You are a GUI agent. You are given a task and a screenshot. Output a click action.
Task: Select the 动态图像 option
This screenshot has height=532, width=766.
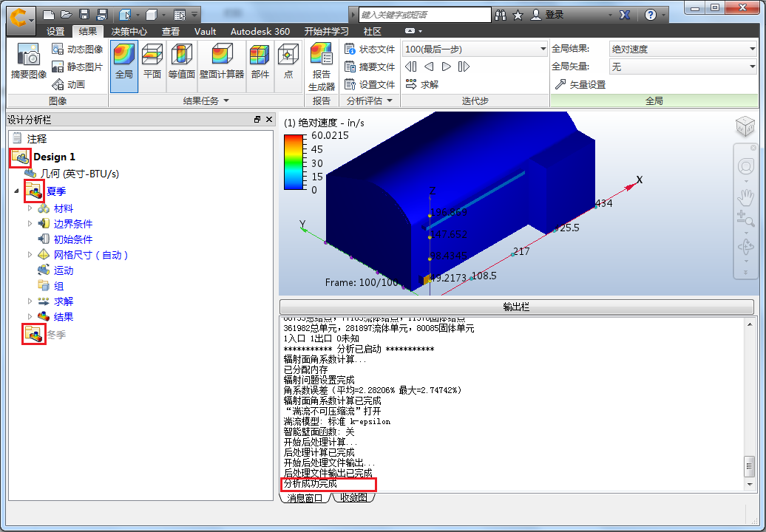pos(78,50)
